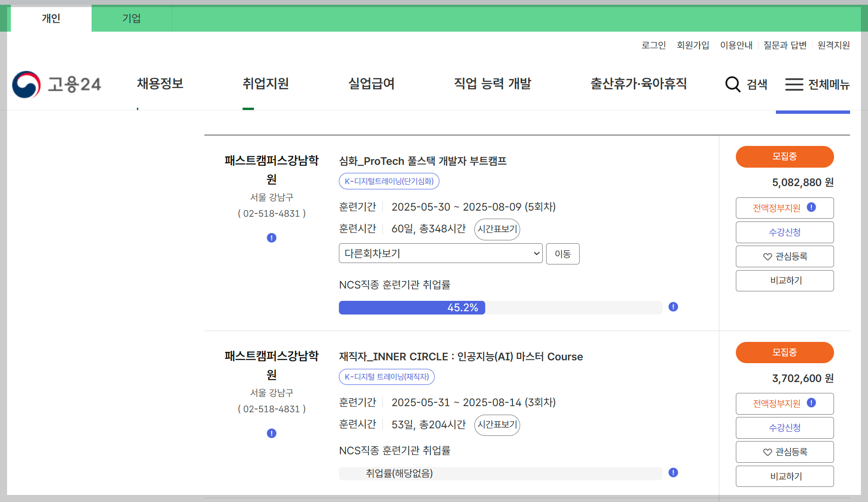Screen dimensions: 868x502
Task: Switch to the 개인 tab
Action: tap(51, 18)
